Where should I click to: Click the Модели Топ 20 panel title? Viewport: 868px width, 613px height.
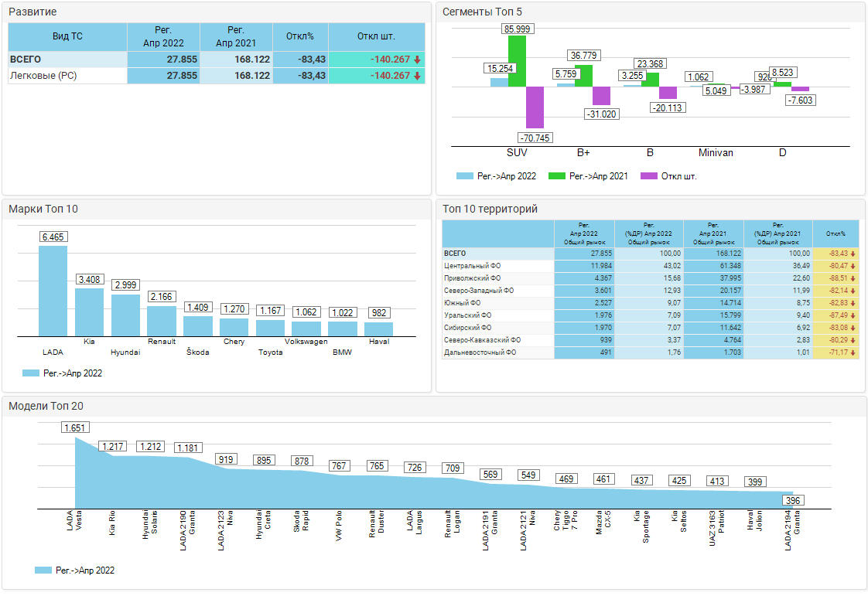coord(46,406)
